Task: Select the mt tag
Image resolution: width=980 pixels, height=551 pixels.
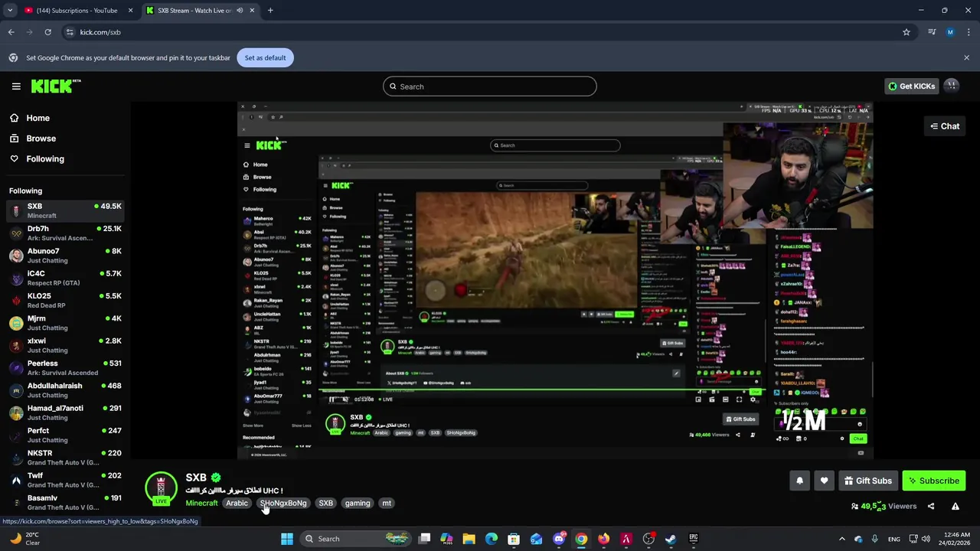Action: [x=387, y=503]
